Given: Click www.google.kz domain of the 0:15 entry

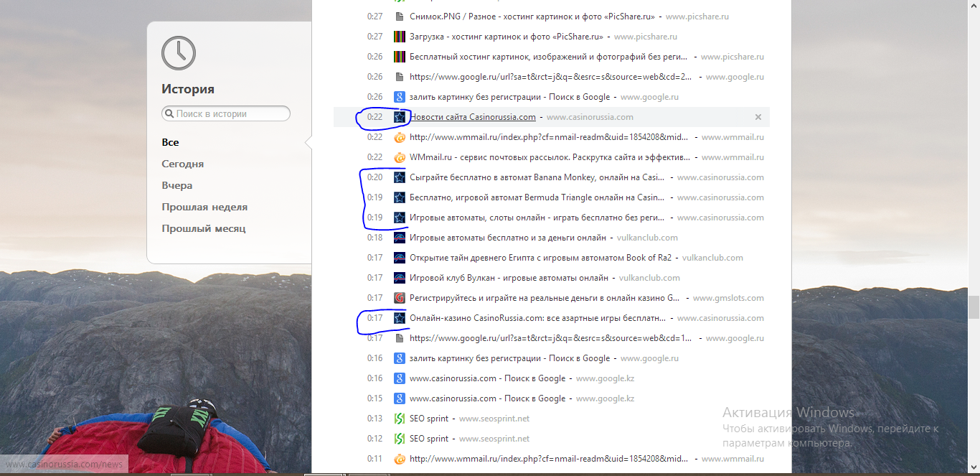Looking at the screenshot, I should pyautogui.click(x=605, y=398).
